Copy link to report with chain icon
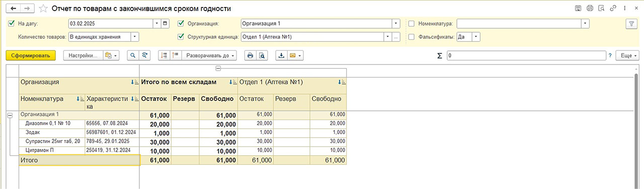 (613, 9)
